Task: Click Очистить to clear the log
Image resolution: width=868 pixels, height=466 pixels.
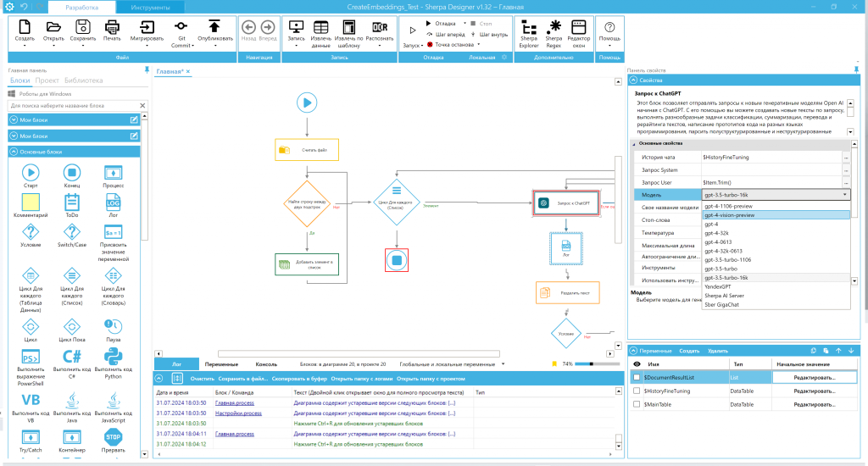Action: tap(202, 378)
